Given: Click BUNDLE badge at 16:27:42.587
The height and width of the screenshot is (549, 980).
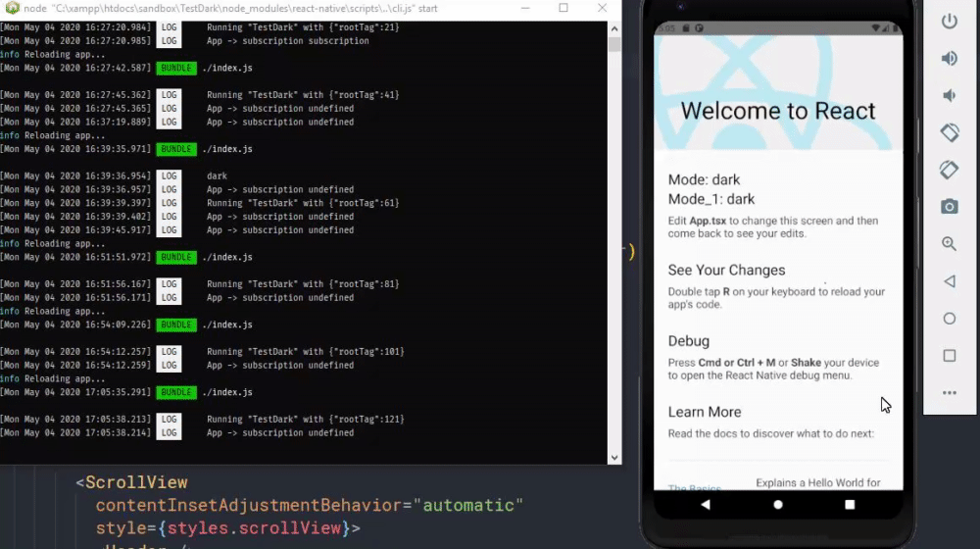Looking at the screenshot, I should tap(175, 68).
